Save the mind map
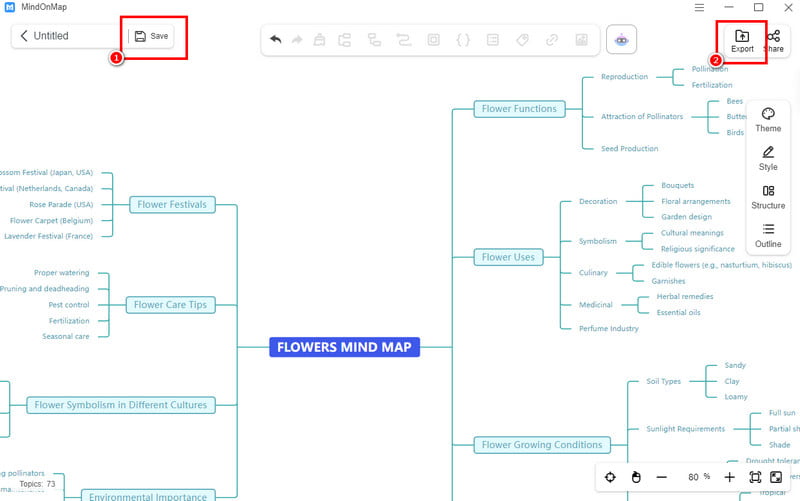This screenshot has width=800, height=501. click(152, 36)
